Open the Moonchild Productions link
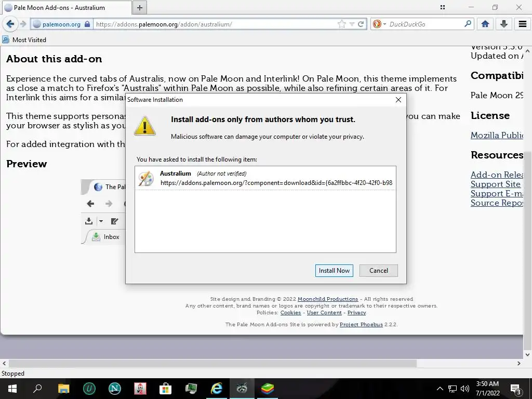Screen dimensions: 532x399 point(328,299)
